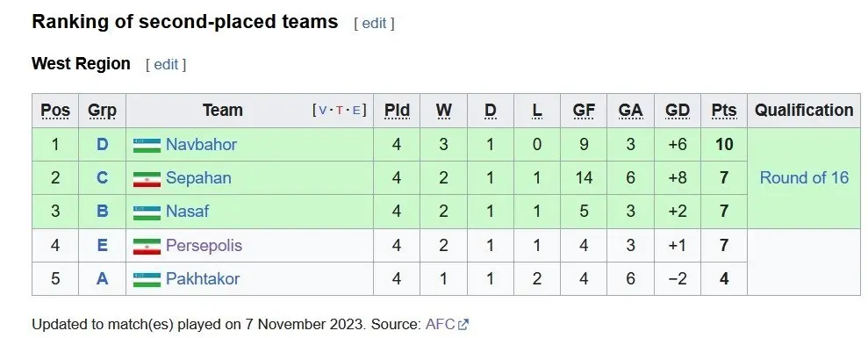This screenshot has height=338, width=868.
Task: Click the Round of 16 qualification link
Action: click(x=804, y=178)
